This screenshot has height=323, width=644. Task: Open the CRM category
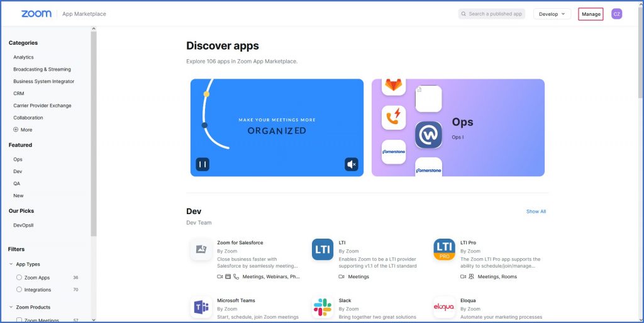pos(19,93)
